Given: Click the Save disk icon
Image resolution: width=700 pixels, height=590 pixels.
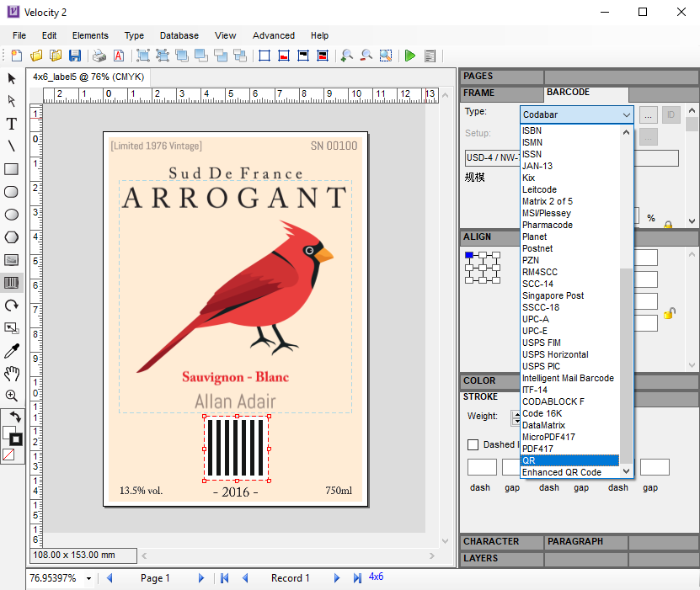Looking at the screenshot, I should click(x=75, y=56).
